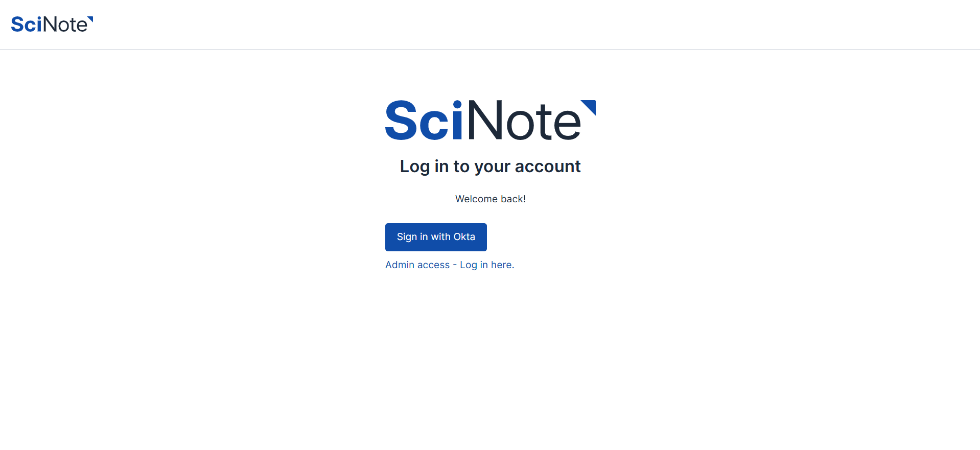Click the large letter "N" in center logo

[x=485, y=121]
